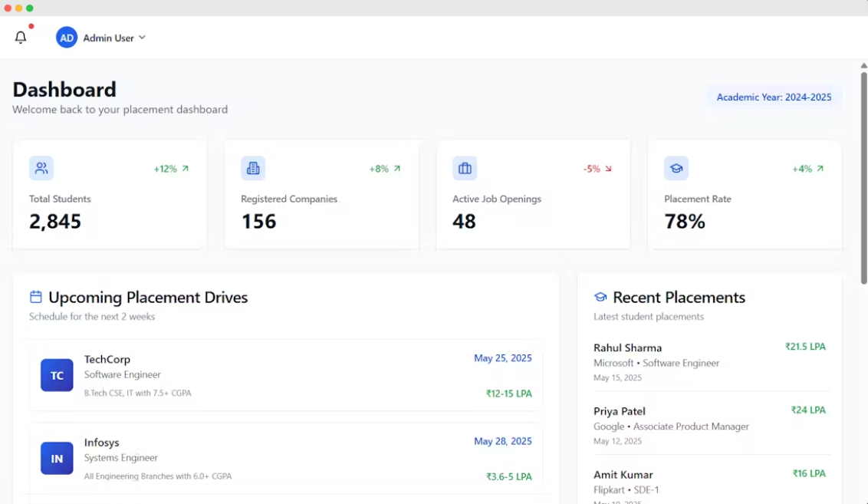Click the Dashboard page heading
Screen dimensions: 868x504
64,89
